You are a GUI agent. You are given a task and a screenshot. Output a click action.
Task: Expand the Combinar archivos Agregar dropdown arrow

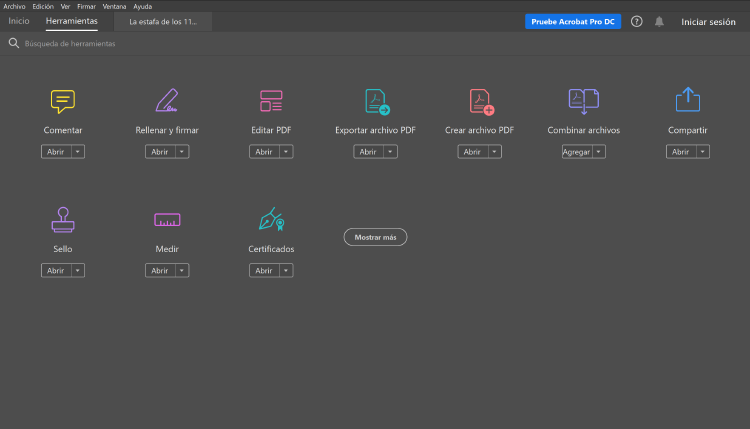(599, 152)
